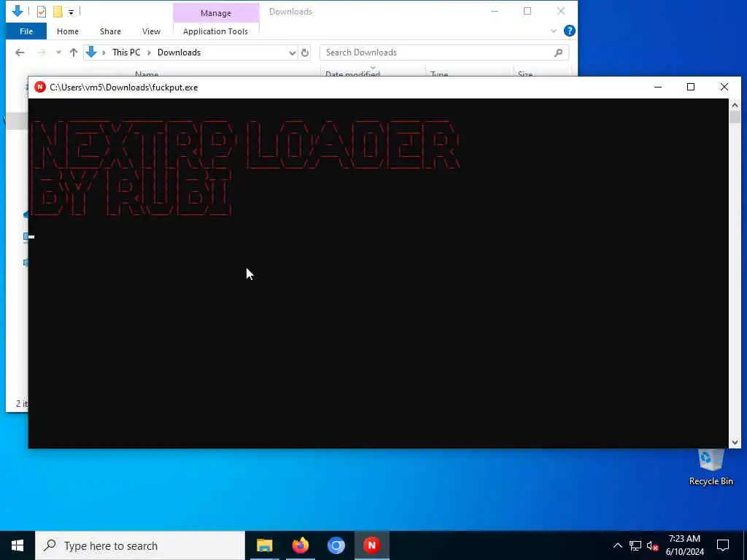Launch Chrome from the taskbar

pos(336,545)
